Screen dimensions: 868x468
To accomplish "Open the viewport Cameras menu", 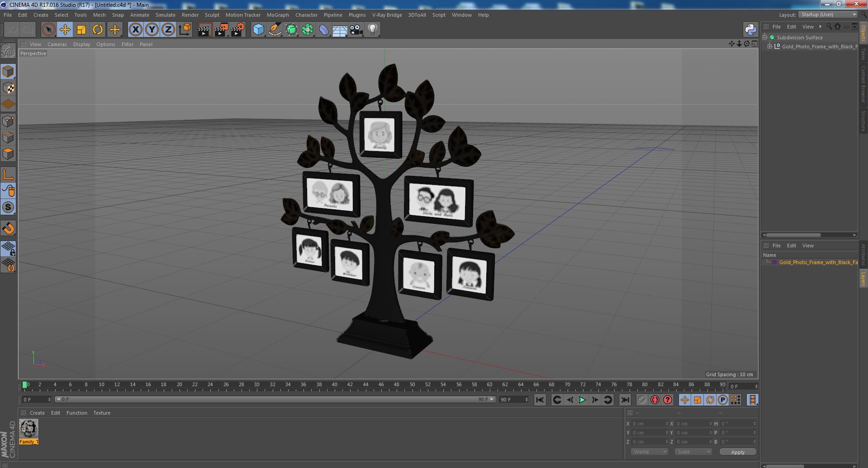I will (57, 44).
